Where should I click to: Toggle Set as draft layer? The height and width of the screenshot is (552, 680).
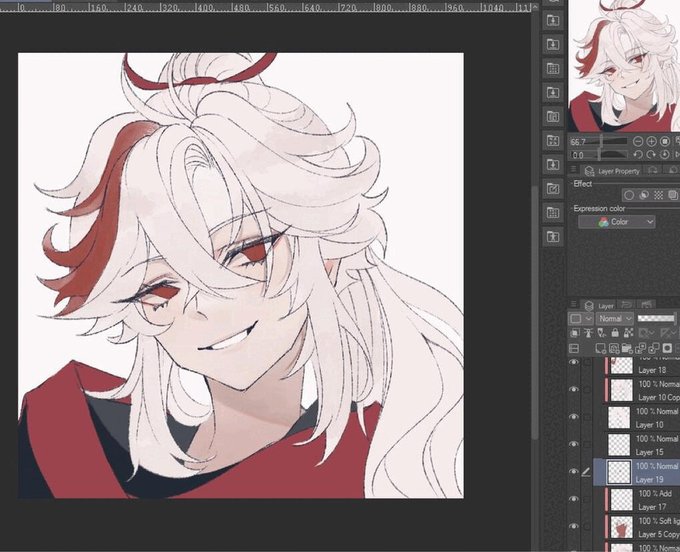coord(602,333)
